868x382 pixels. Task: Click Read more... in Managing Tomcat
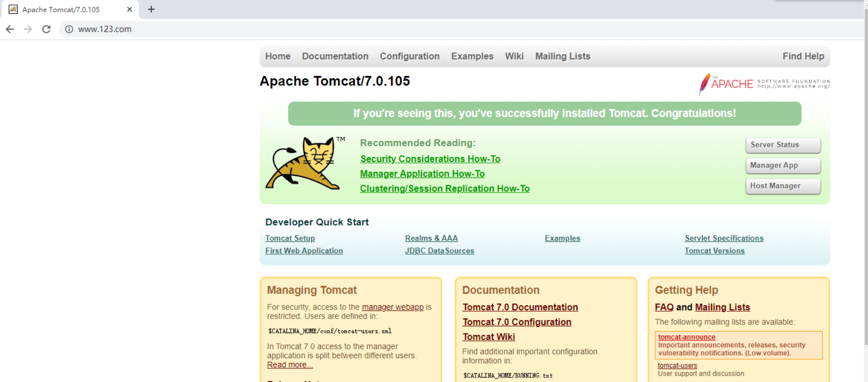(290, 365)
